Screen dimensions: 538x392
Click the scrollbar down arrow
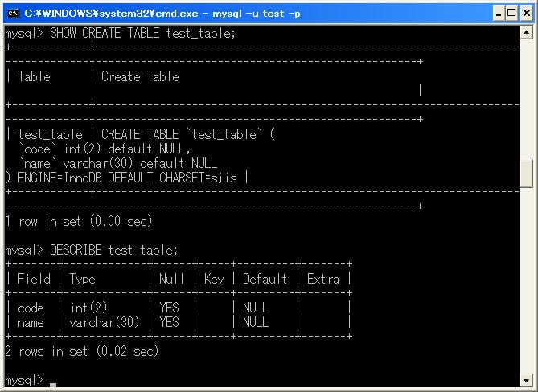(x=527, y=379)
